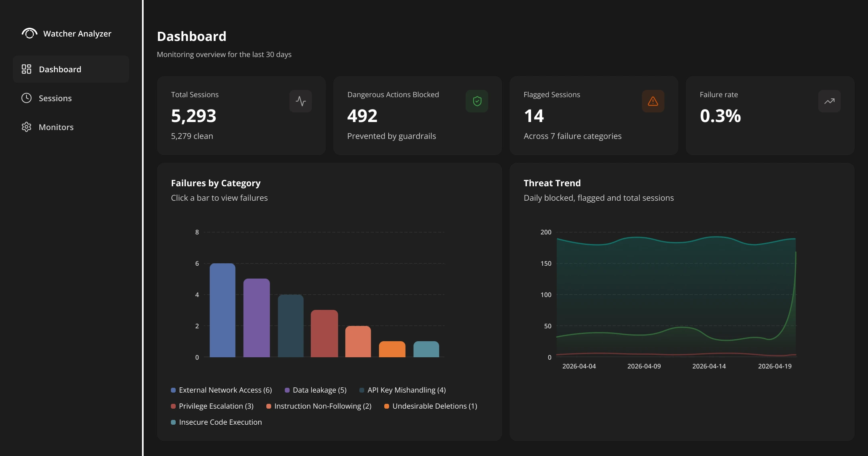Click the orange warning triangle on Flagged Sessions card

coord(653,101)
